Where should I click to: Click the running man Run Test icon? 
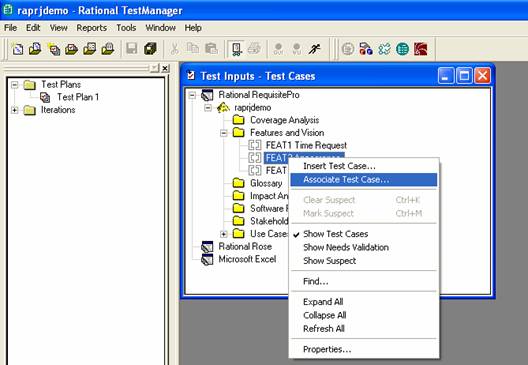[x=315, y=49]
